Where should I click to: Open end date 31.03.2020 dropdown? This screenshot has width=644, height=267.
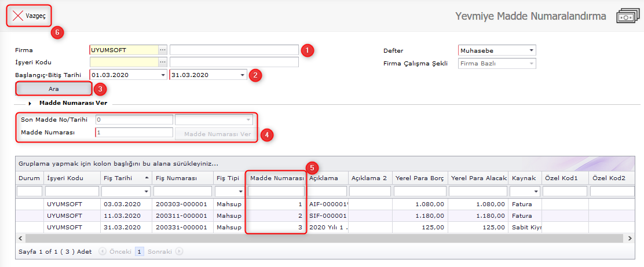pos(242,75)
